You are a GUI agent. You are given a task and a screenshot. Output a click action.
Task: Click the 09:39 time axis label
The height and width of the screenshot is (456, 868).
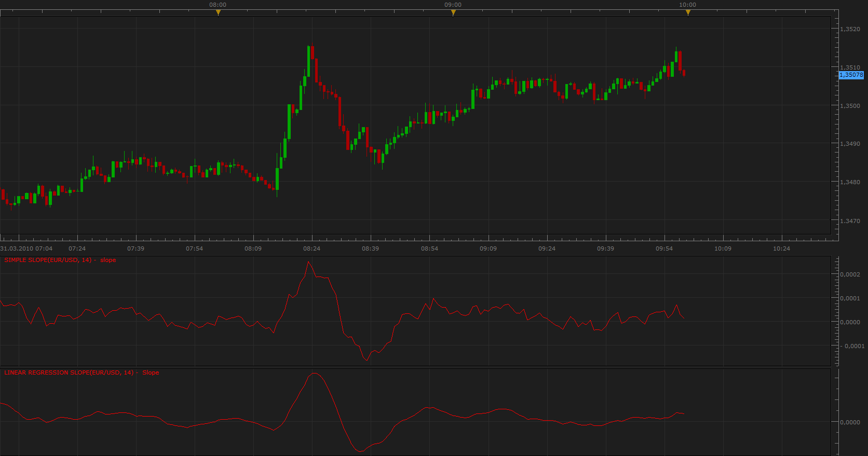[x=605, y=248]
